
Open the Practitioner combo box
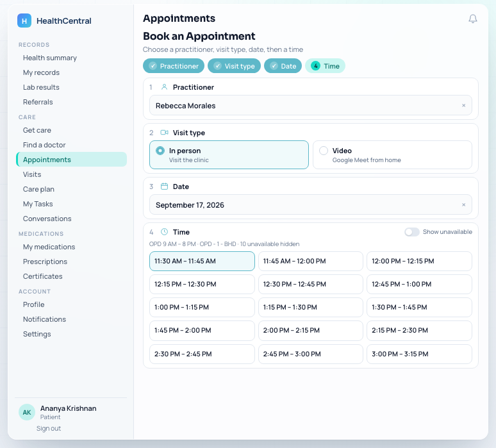(x=311, y=105)
